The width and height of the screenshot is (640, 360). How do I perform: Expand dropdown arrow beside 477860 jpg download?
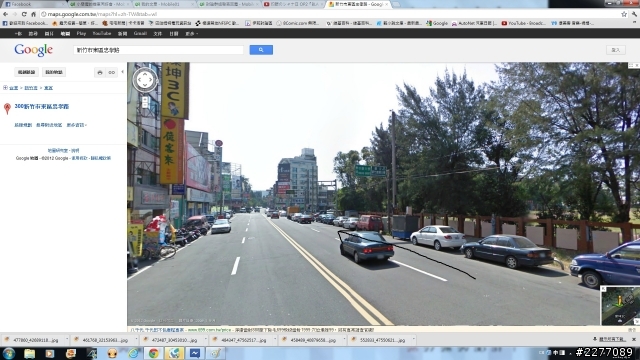pos(67,340)
